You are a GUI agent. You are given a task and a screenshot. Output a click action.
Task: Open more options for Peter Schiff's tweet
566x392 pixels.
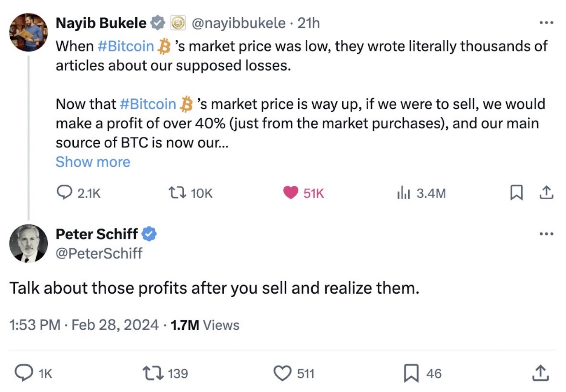(546, 234)
